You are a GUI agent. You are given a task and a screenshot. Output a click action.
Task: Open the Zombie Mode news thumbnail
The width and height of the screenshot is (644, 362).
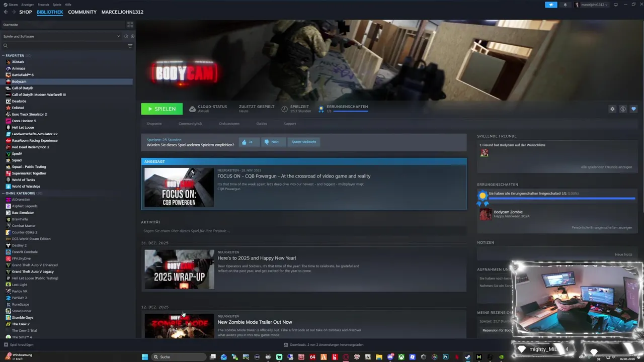(x=180, y=326)
